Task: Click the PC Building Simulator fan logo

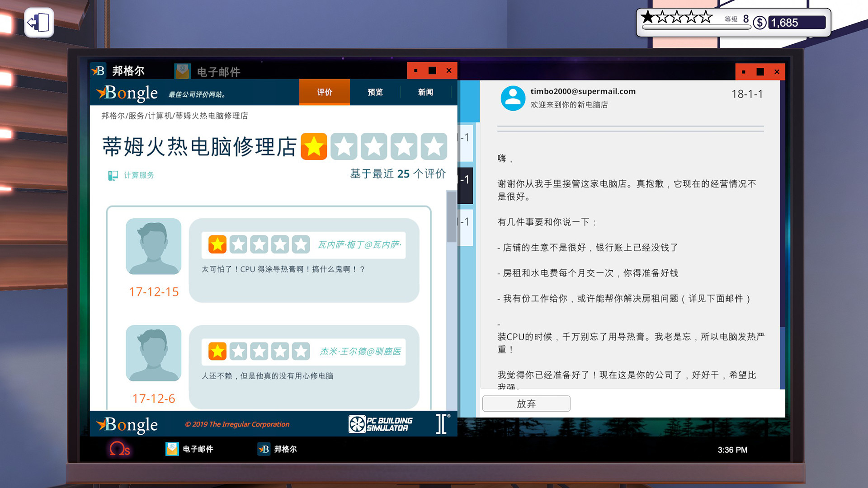Action: pos(358,423)
